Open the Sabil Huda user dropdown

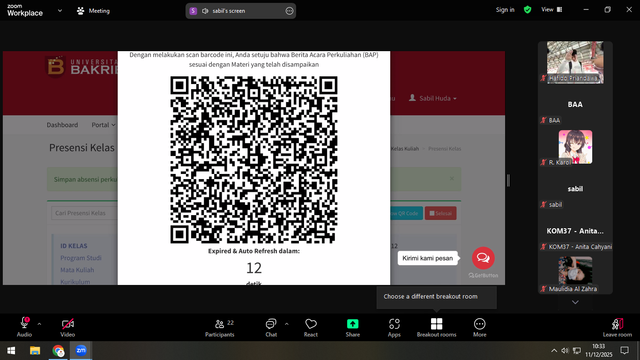coord(433,98)
